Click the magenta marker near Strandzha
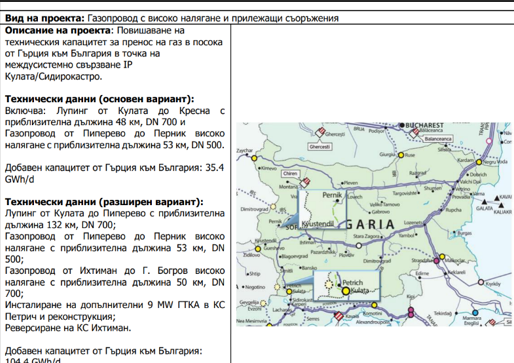Screen dimensions: 514x363 click(x=436, y=261)
